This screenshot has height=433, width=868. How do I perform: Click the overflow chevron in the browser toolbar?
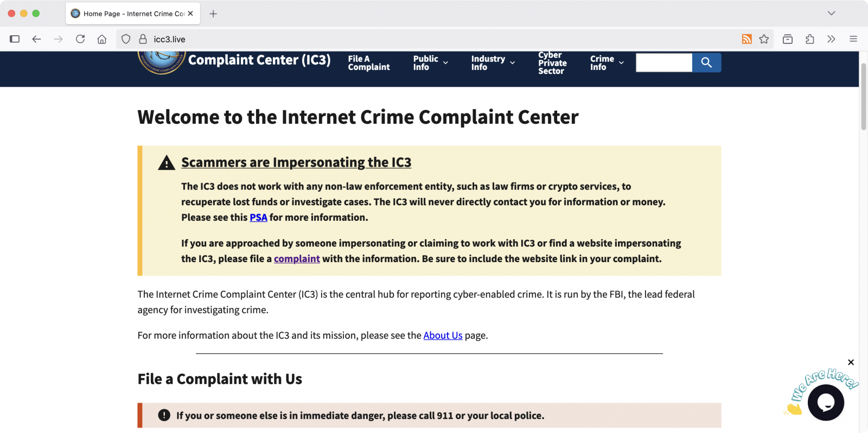coord(831,39)
